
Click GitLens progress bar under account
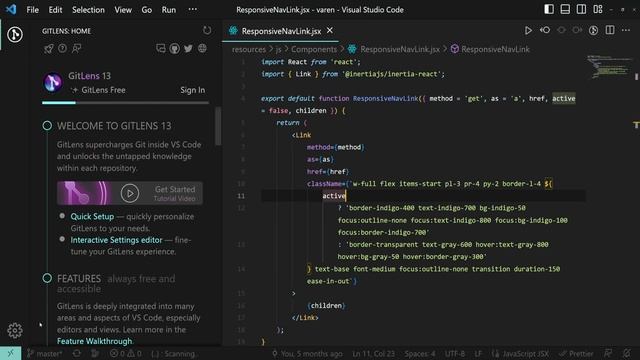125,103
